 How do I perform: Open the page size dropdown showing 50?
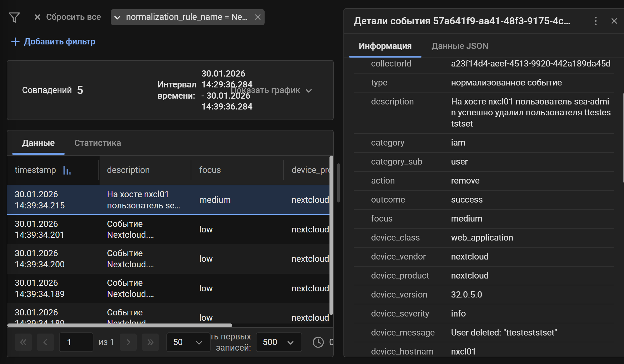coord(188,342)
